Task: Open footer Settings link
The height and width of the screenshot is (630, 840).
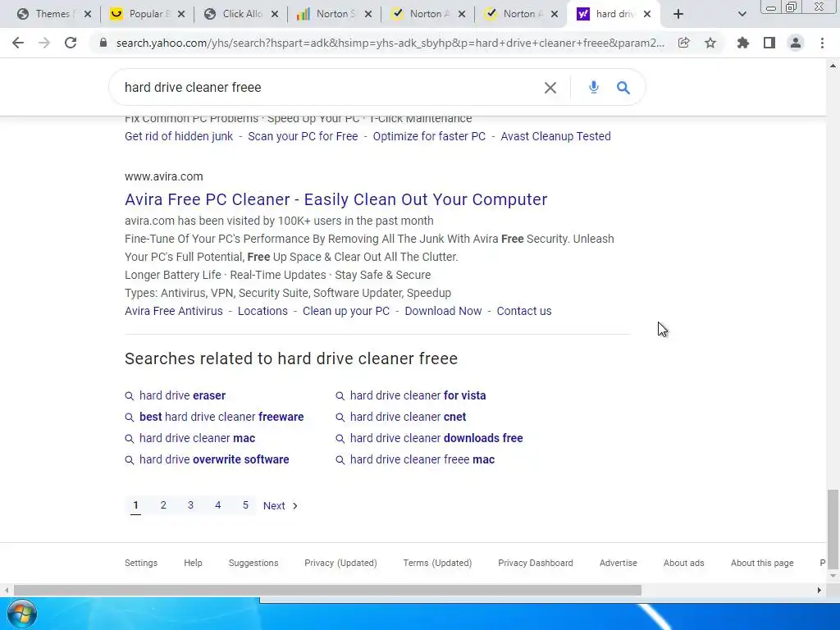Action: (x=141, y=563)
